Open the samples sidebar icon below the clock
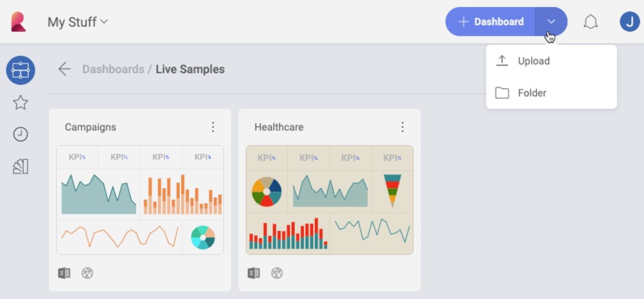 point(20,166)
